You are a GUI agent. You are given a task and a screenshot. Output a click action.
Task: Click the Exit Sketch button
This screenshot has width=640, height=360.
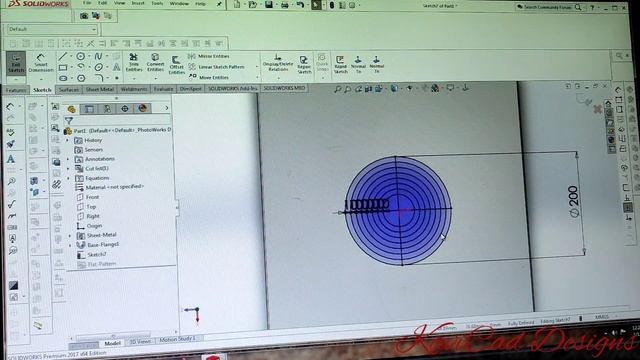pos(16,63)
